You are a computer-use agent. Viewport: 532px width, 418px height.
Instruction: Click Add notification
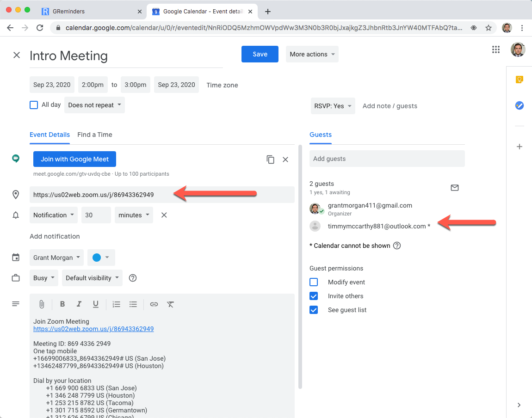tap(55, 236)
